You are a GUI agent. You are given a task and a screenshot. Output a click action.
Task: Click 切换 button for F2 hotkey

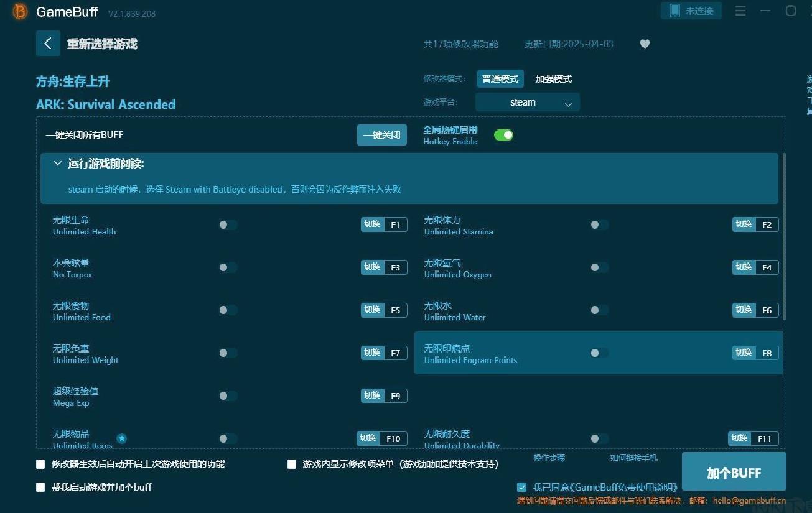(744, 224)
